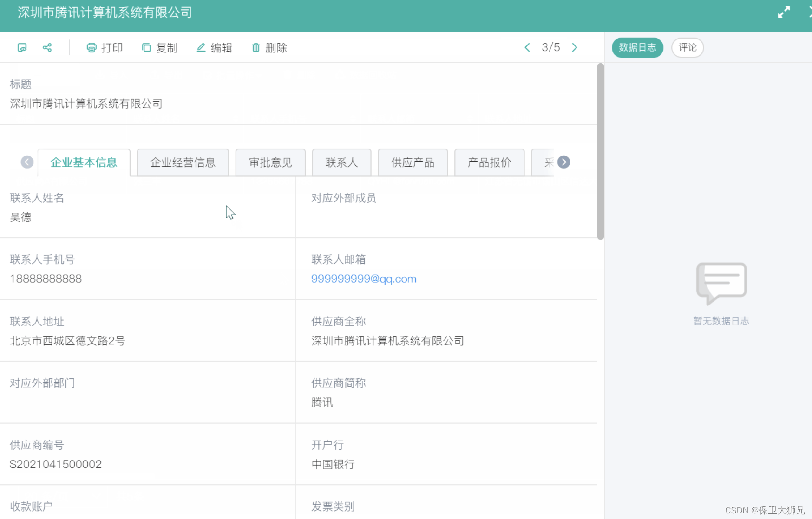
Task: Go to the previous record arrow
Action: point(527,47)
